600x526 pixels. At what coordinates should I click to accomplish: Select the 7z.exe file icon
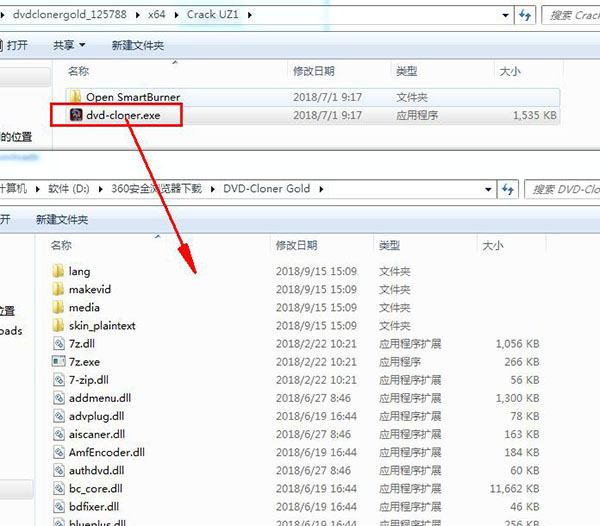pos(58,362)
